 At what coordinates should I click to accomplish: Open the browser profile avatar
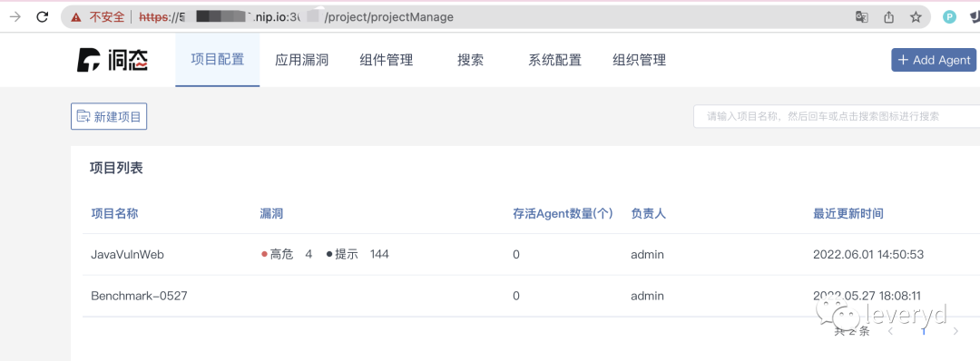point(950,17)
